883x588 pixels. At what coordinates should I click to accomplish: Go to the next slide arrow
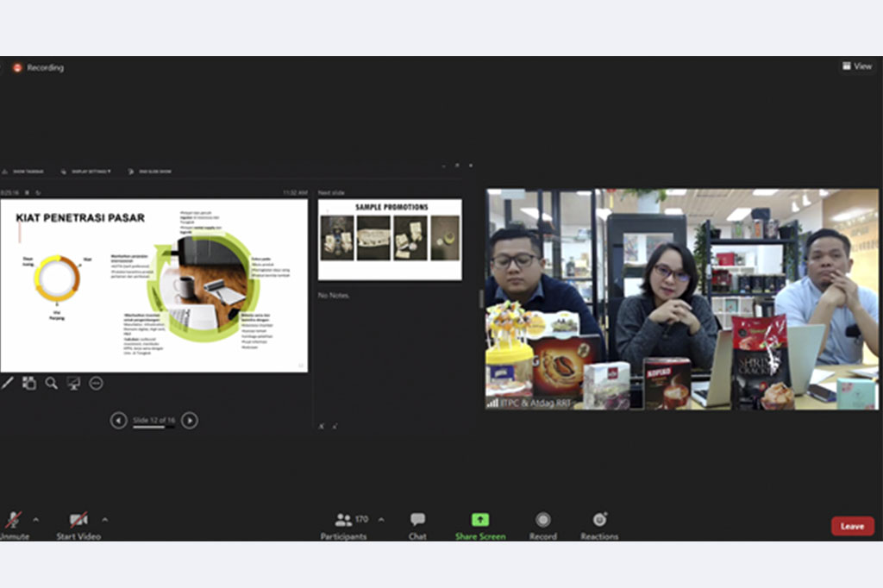tap(190, 421)
